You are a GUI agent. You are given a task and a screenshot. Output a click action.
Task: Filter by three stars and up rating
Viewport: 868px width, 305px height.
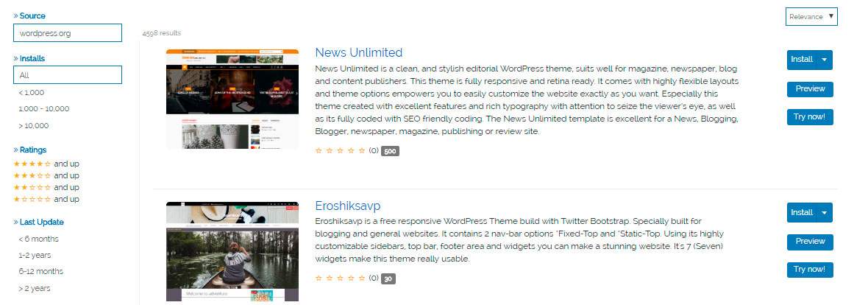[46, 175]
